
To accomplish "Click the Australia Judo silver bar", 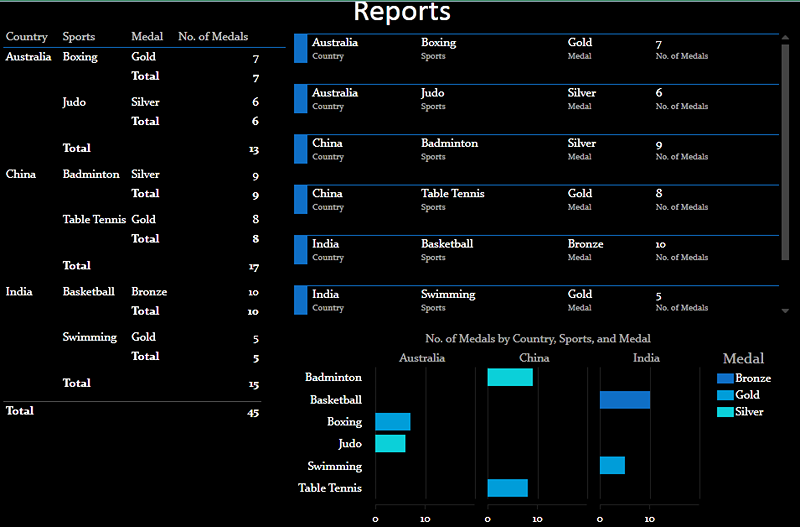I will (390, 443).
